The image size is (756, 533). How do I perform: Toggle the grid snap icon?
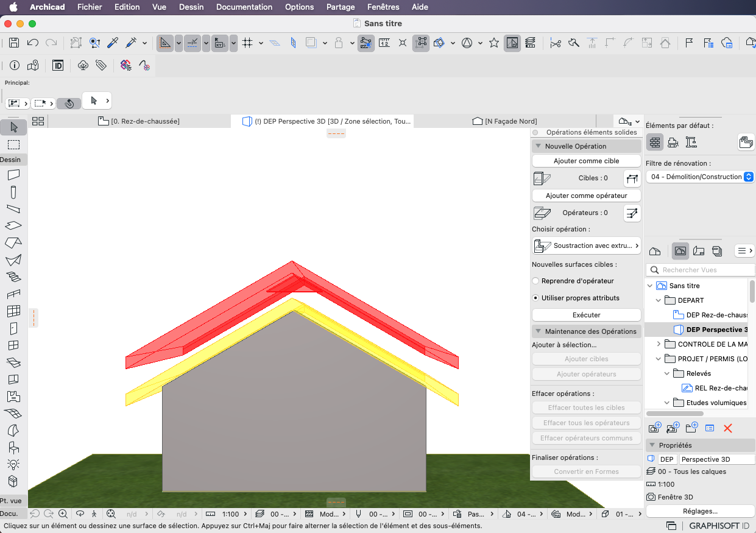point(247,43)
